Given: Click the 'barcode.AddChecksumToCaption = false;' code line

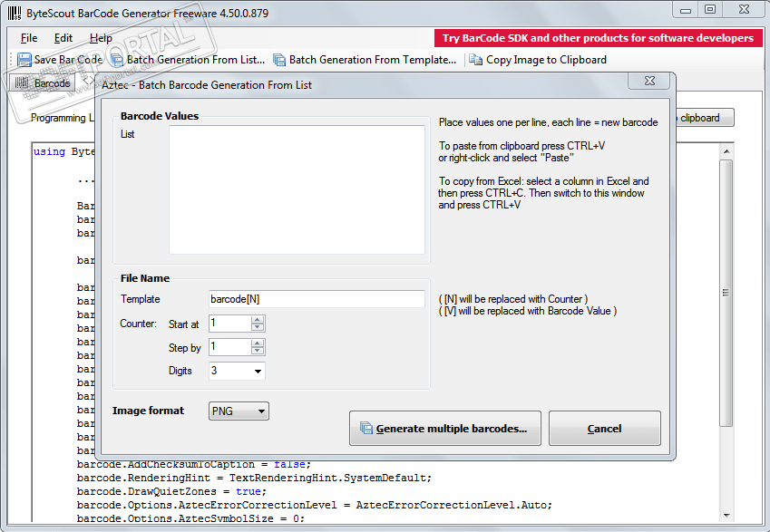Looking at the screenshot, I should (194, 464).
